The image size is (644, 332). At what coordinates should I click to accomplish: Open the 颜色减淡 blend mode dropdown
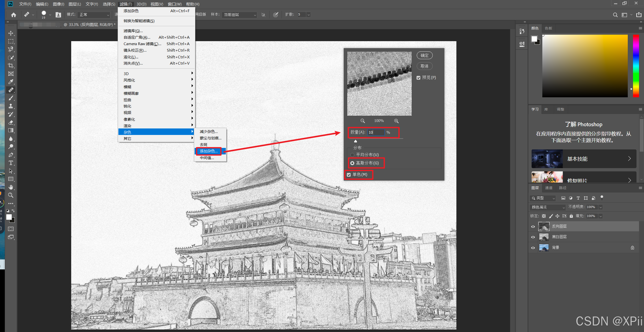click(548, 207)
